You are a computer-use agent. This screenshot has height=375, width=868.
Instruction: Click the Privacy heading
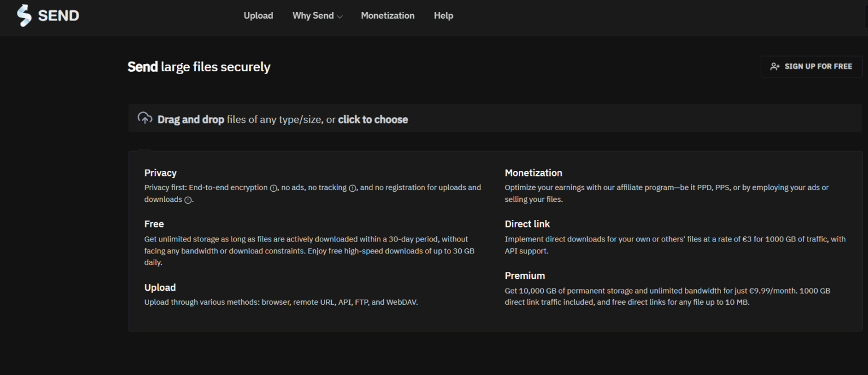tap(160, 173)
